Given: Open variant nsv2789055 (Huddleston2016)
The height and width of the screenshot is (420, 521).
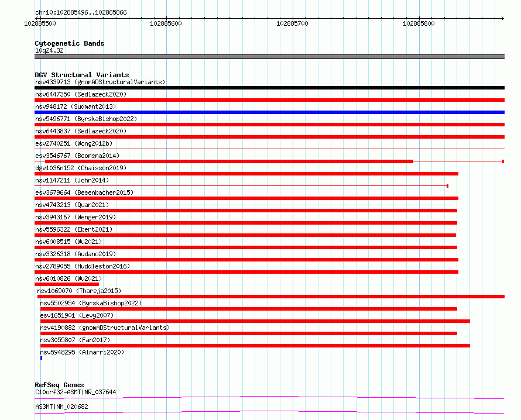Looking at the screenshot, I should 83,266.
